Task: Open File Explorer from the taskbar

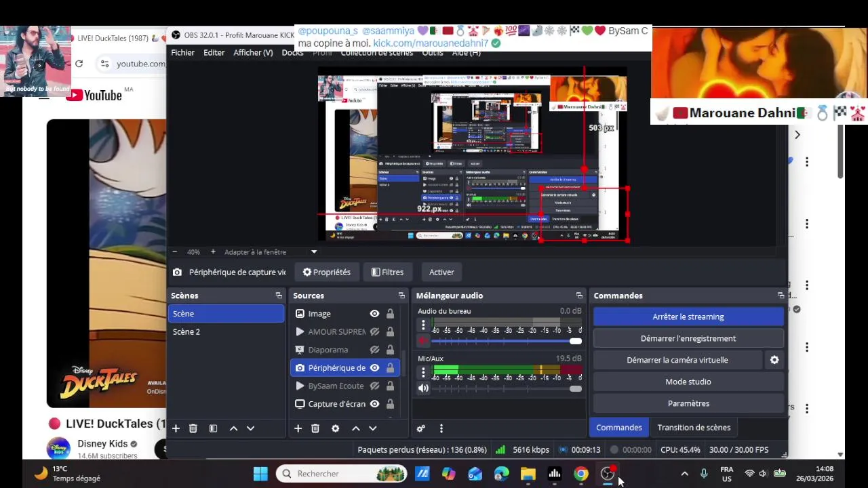Action: point(528,474)
